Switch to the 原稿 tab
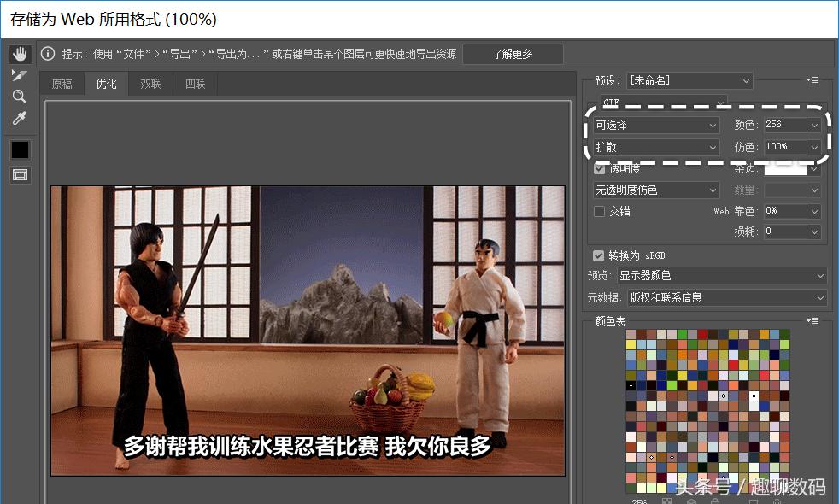 [x=62, y=83]
